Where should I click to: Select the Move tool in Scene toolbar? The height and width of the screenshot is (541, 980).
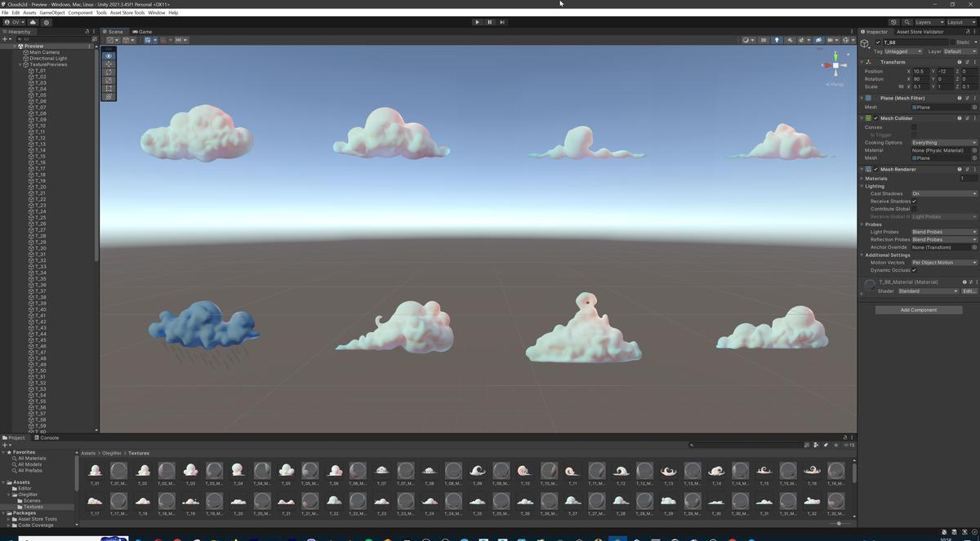pos(108,64)
